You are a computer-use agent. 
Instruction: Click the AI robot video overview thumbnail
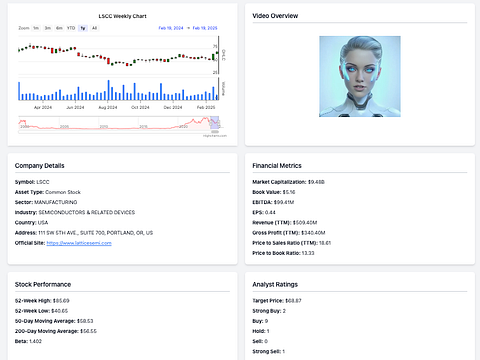click(x=360, y=76)
